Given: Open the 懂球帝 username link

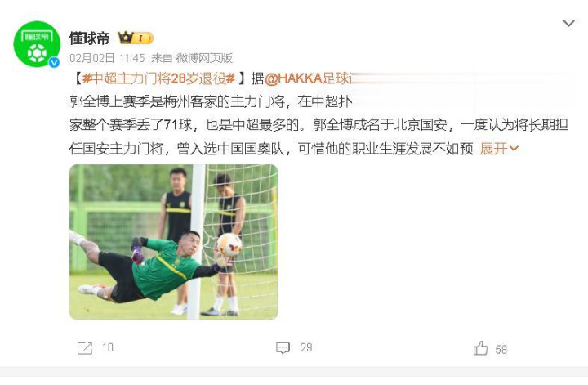Looking at the screenshot, I should [89, 38].
